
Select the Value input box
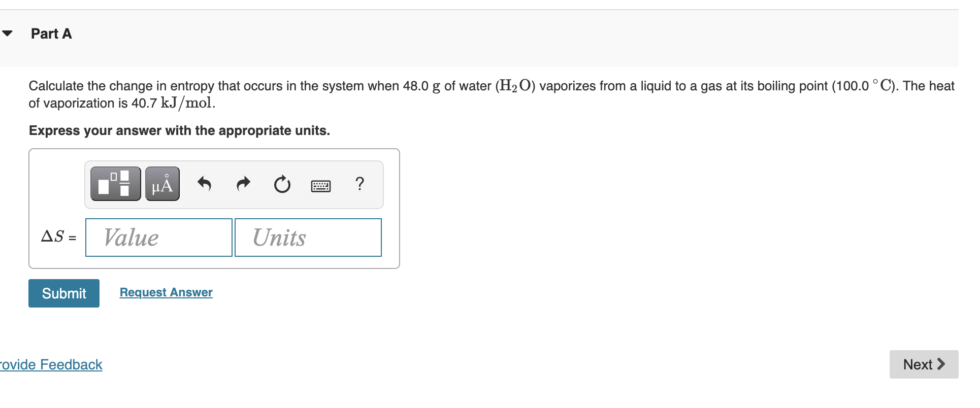point(158,237)
